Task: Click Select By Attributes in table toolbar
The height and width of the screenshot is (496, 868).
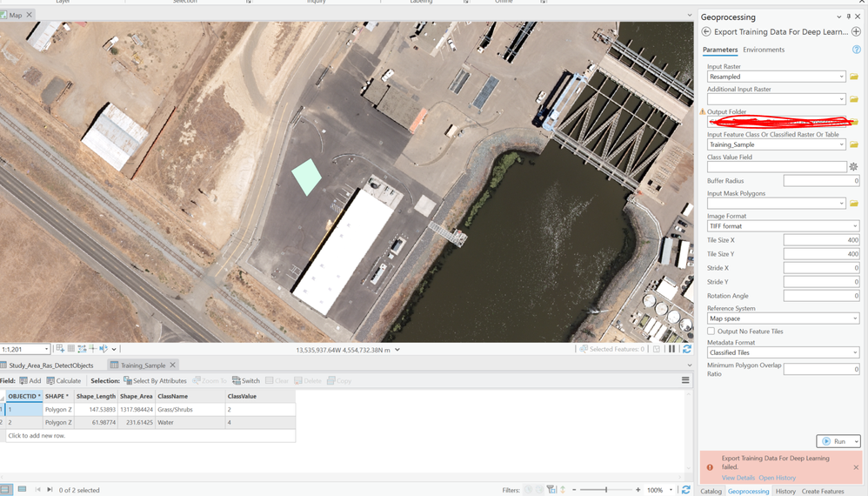Action: click(x=155, y=380)
